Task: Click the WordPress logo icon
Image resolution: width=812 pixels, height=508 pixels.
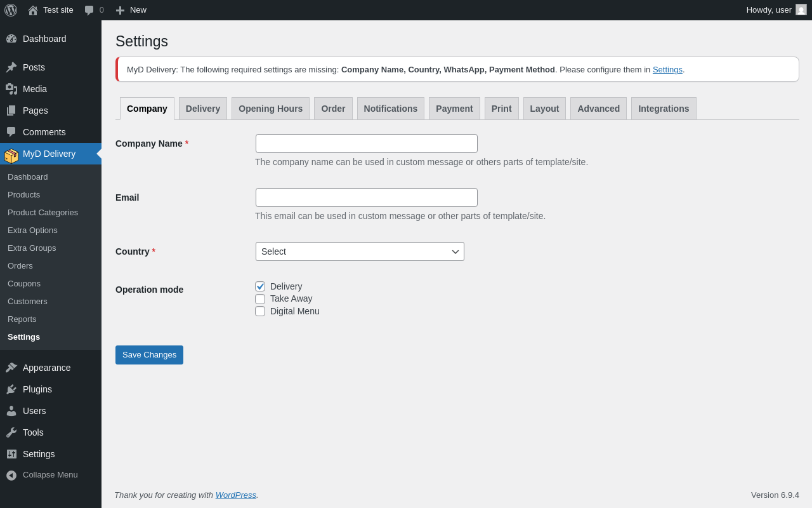Action: click(x=11, y=10)
